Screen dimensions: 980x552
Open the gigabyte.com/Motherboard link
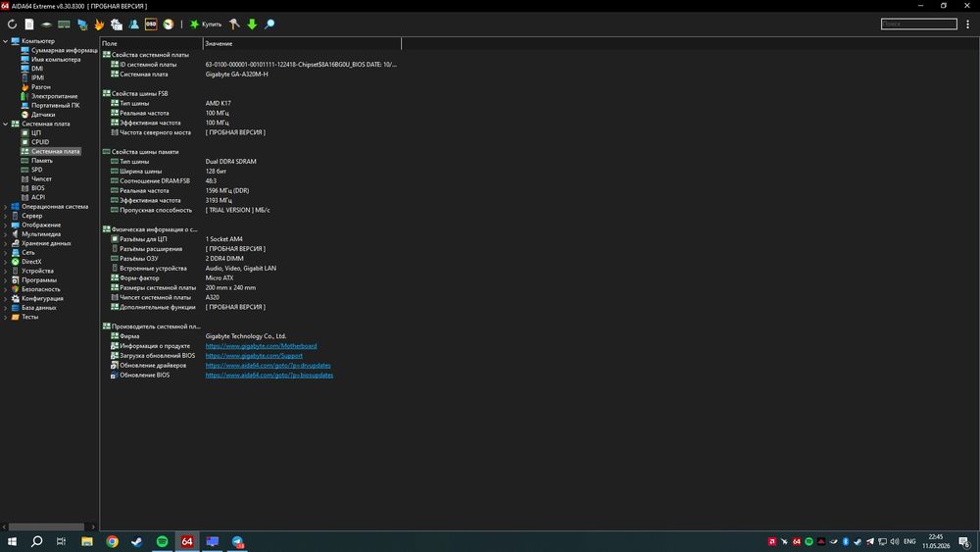[x=262, y=346]
